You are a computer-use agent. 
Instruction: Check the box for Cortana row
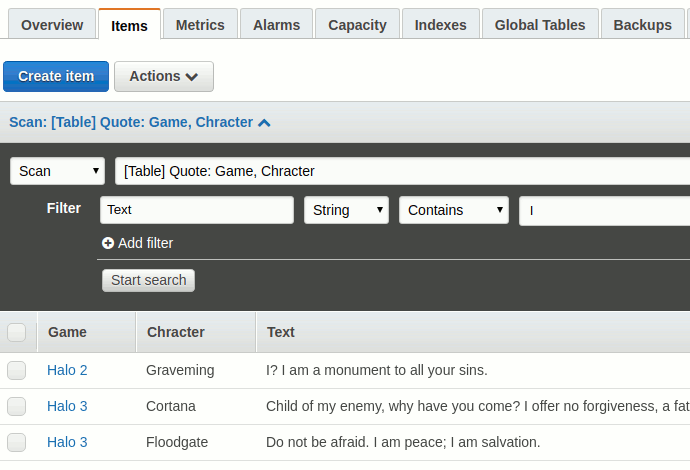17,406
